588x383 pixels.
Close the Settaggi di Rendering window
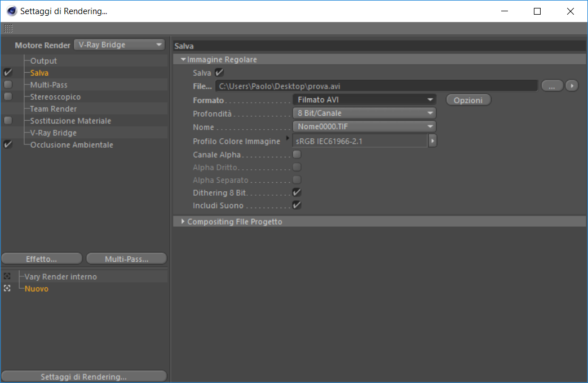[571, 11]
